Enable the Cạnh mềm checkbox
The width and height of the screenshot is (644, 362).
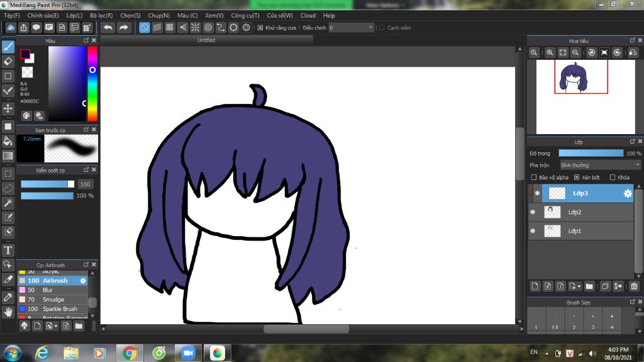point(382,28)
